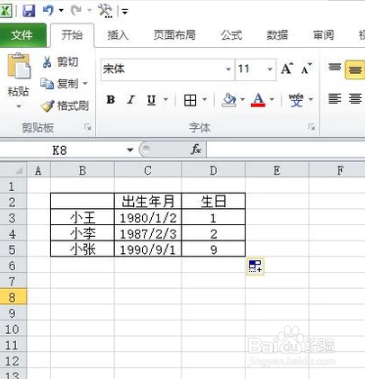
Task: Click cell containing 1980/1/2
Action: tap(148, 218)
